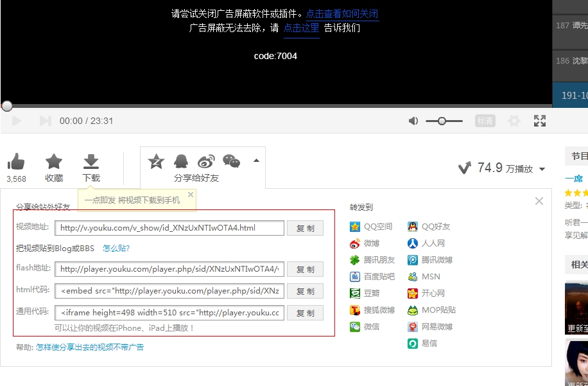The image size is (588, 386).
Task: Skip to the next video
Action: click(x=46, y=121)
